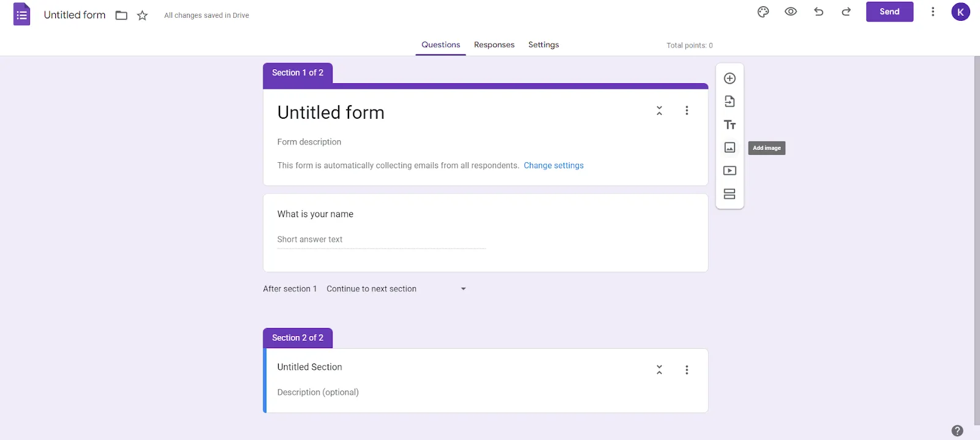Rename the form title in header
Screen dimensions: 980x440
pyautogui.click(x=75, y=15)
